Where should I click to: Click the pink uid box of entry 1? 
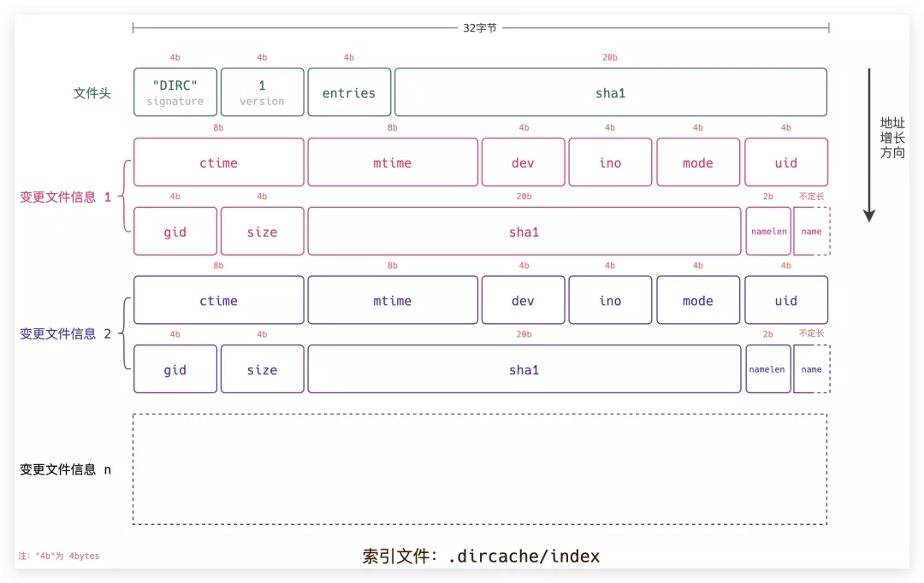click(786, 162)
